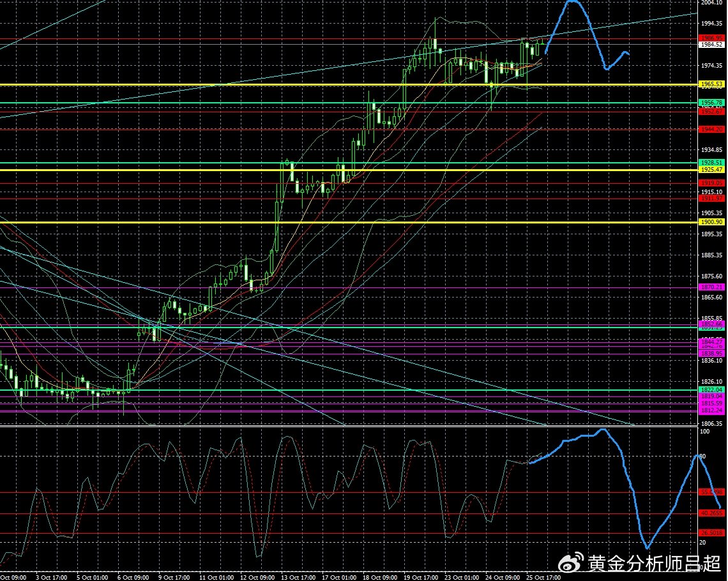Screen dimensions: 728x581
Task: Click the 25 Oct 17:00 time label
Action: [x=543, y=578]
